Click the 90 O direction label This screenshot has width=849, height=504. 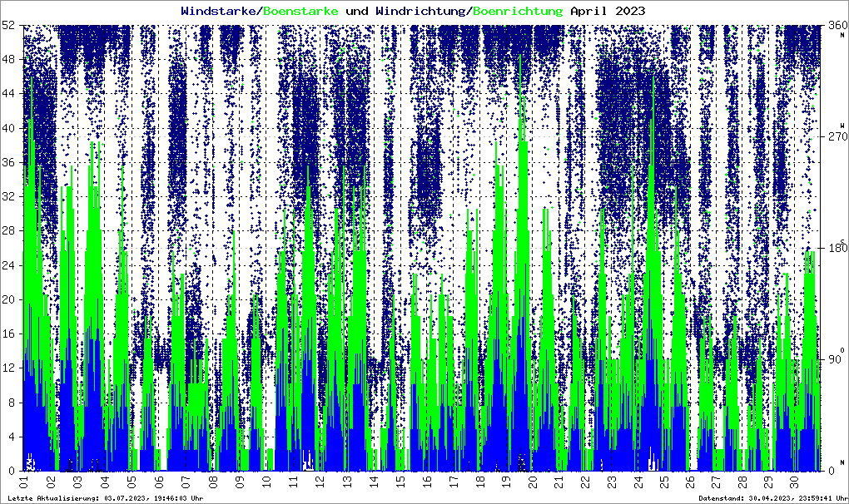click(837, 357)
